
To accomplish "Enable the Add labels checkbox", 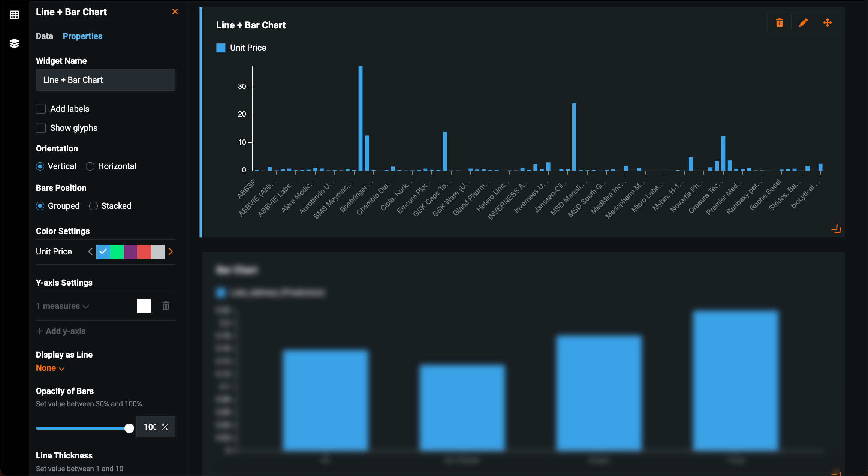I will coord(41,109).
